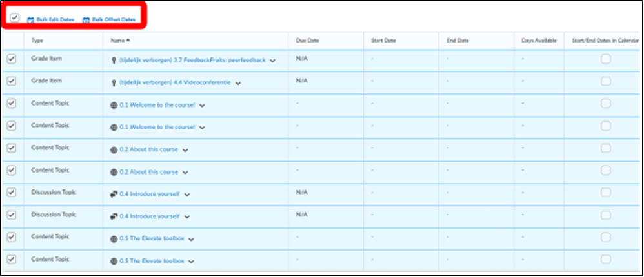The width and height of the screenshot is (644, 277).
Task: Click the N/A due date of 4.4 Videoconferentie
Action: pos(301,81)
